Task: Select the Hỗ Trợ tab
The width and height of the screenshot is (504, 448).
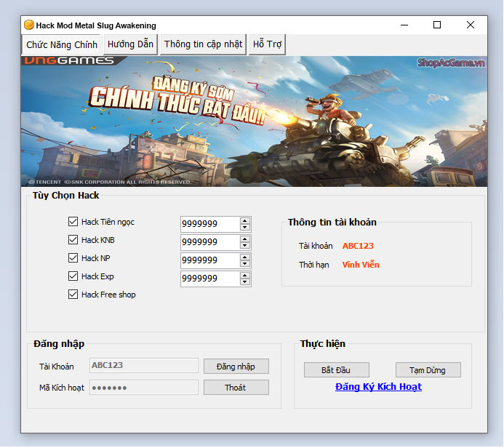Action: (x=267, y=44)
